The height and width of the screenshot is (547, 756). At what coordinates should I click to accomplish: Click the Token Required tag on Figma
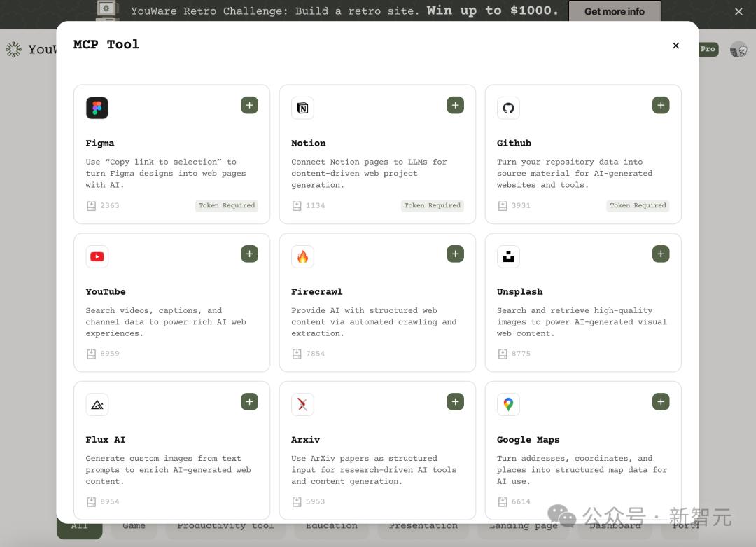coord(227,205)
